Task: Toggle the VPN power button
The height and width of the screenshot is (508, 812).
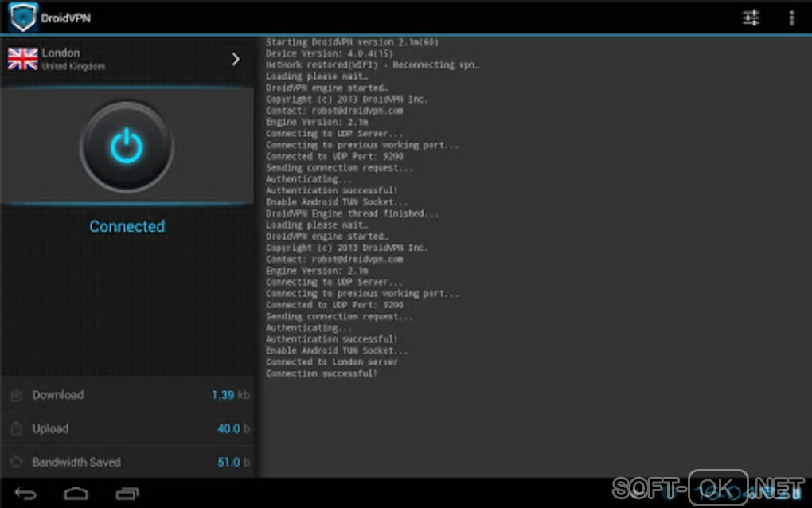Action: tap(127, 147)
